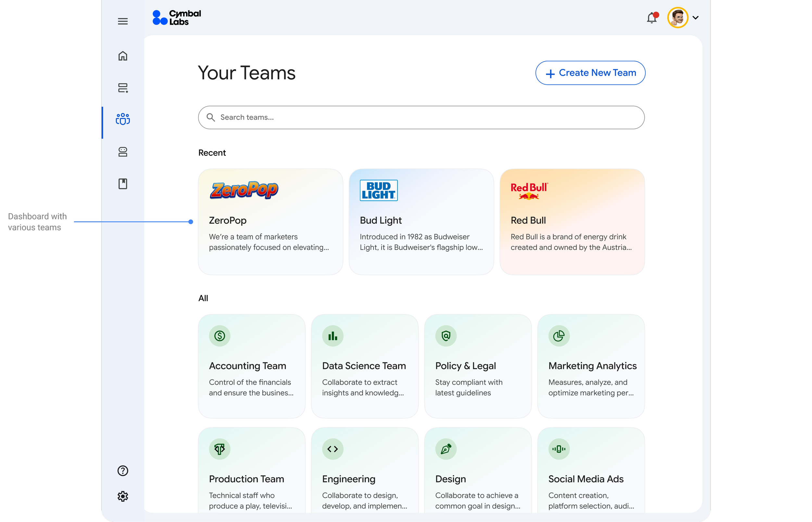This screenshot has height=522, width=812.
Task: Go to Home in the sidebar
Action: [123, 56]
